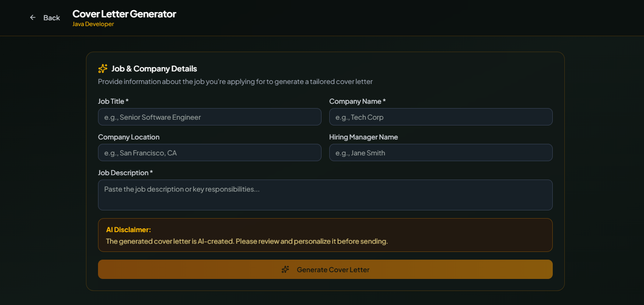The image size is (644, 305).
Task: Click the "Job Title *" field label
Action: pyautogui.click(x=113, y=101)
